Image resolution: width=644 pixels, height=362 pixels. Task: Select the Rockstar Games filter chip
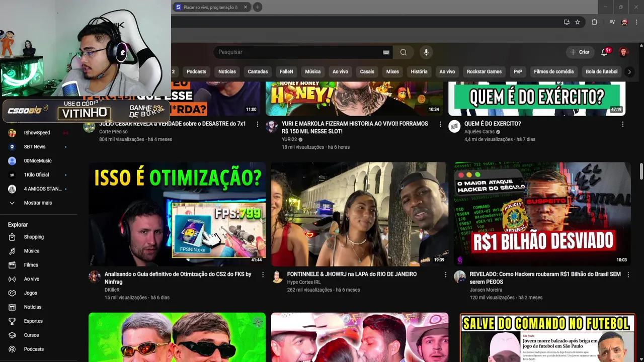pos(484,72)
